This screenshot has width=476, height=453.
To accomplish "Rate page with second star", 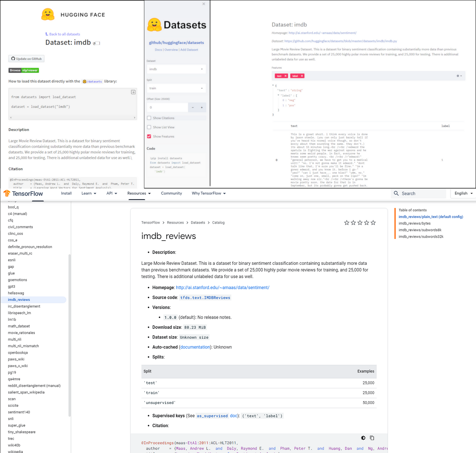I will [353, 223].
